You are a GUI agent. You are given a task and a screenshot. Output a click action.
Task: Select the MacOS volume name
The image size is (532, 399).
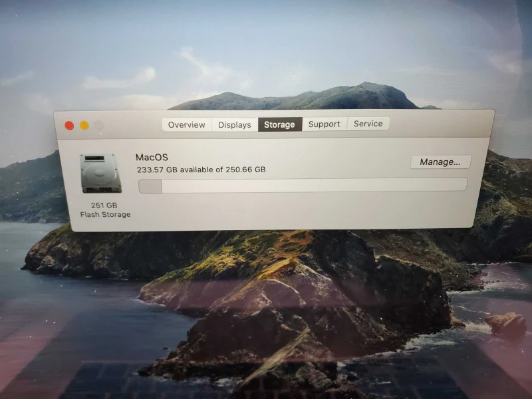click(152, 158)
